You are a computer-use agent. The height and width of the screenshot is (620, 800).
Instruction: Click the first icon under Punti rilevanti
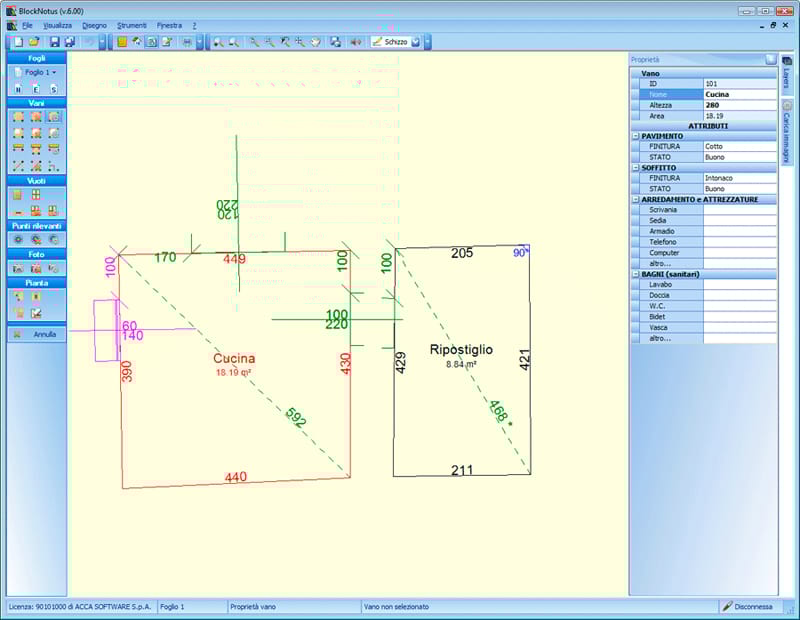[18, 240]
